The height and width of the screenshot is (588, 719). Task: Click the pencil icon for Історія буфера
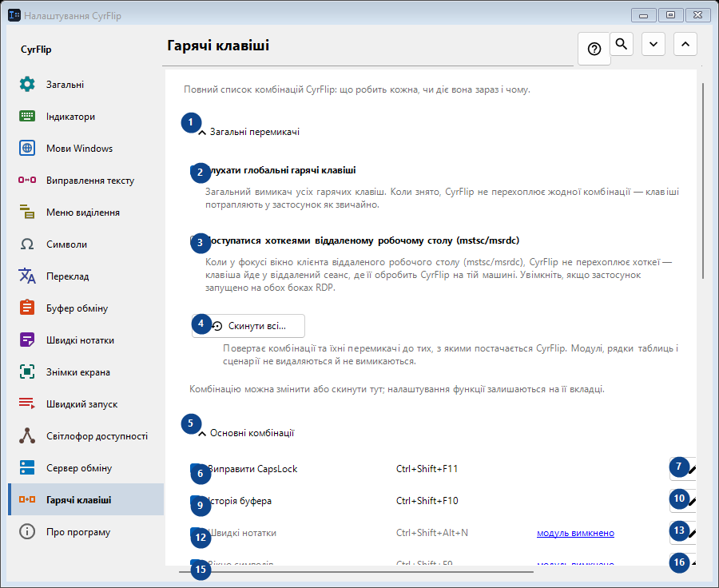tap(683, 501)
